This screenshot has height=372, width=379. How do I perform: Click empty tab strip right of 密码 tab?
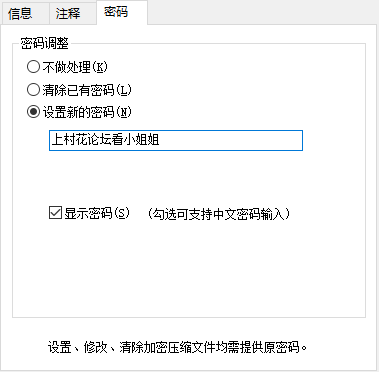point(262,13)
